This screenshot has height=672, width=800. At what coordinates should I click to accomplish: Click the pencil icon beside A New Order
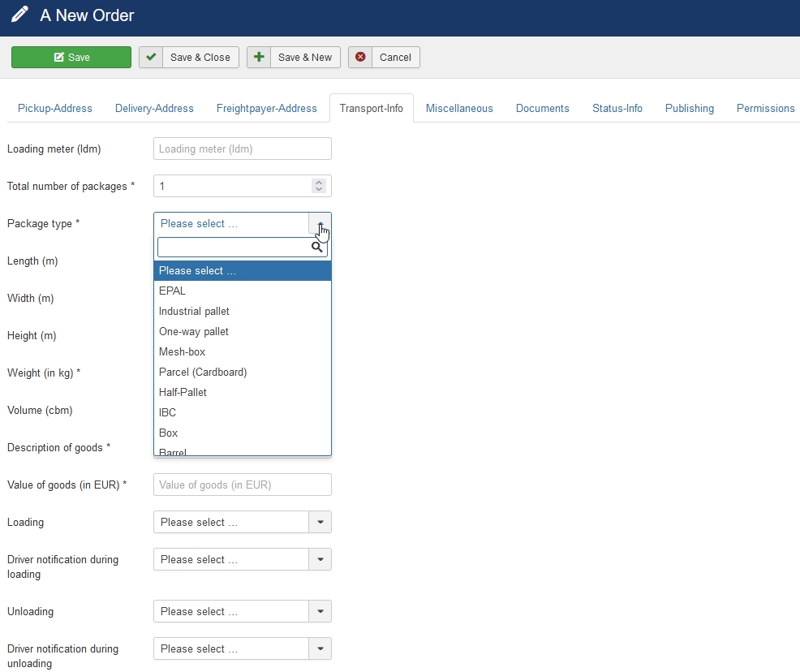[19, 15]
